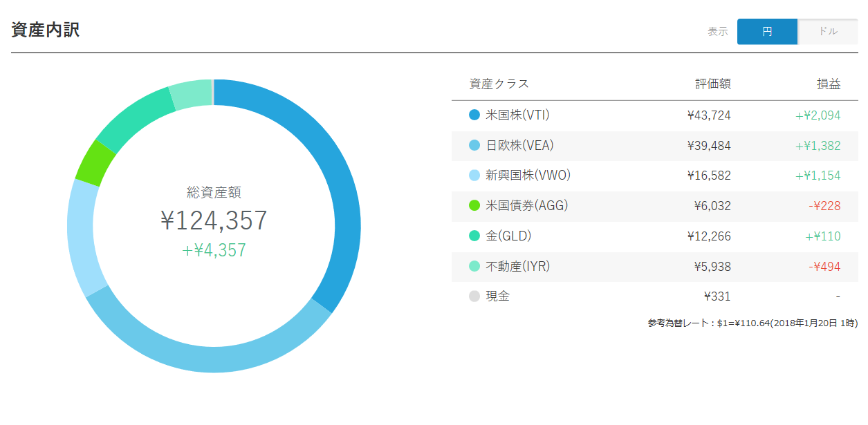Click the pale blue dot beside 新興国株(VWO)
868x425 pixels.
pyautogui.click(x=474, y=176)
